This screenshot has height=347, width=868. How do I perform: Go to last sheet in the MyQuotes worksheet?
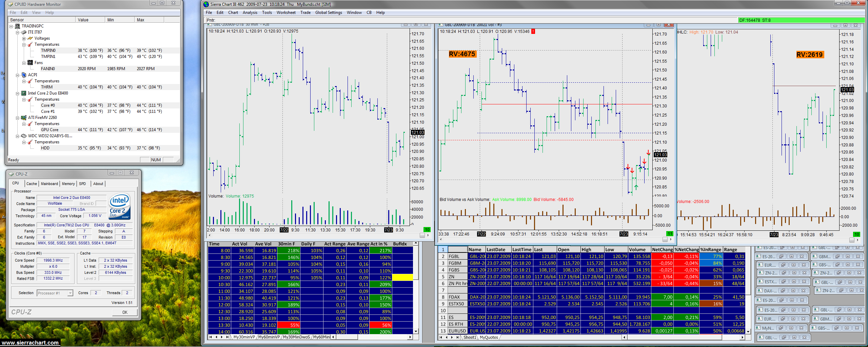(x=457, y=338)
